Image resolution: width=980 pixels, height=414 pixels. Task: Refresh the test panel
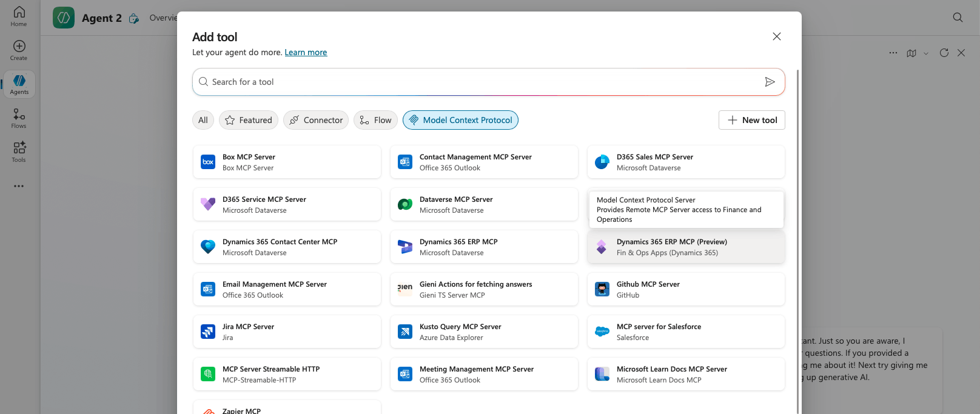coord(944,53)
